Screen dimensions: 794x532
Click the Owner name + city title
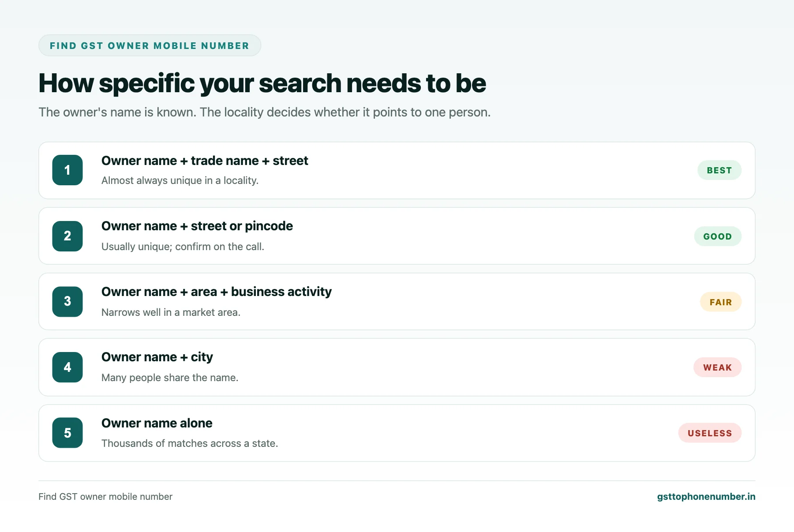coord(157,357)
